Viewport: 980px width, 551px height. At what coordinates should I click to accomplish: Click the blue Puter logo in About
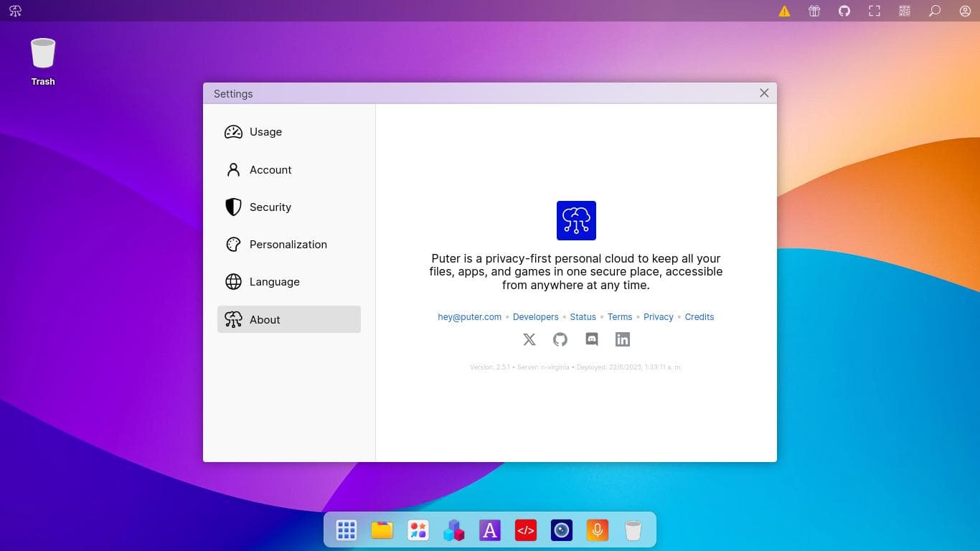click(576, 220)
